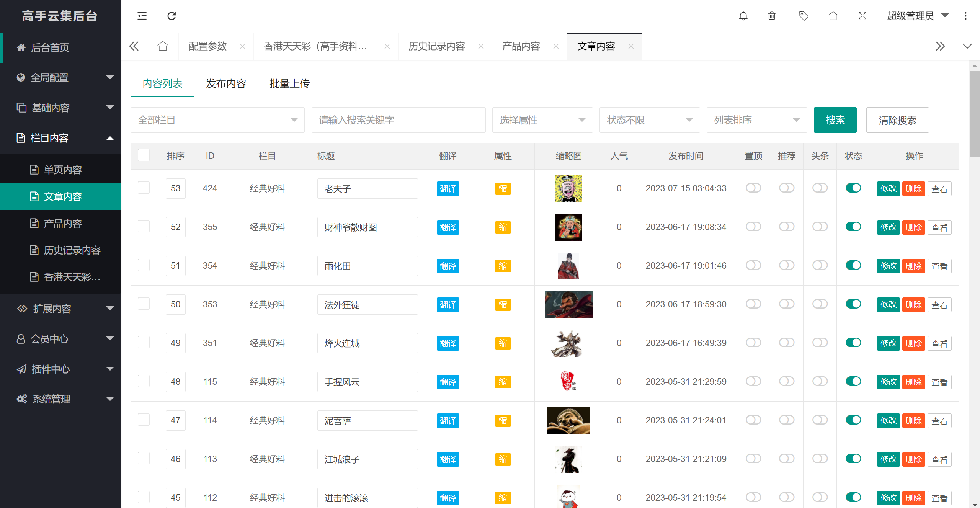Click the tag icon in header
The height and width of the screenshot is (508, 980).
[803, 16]
